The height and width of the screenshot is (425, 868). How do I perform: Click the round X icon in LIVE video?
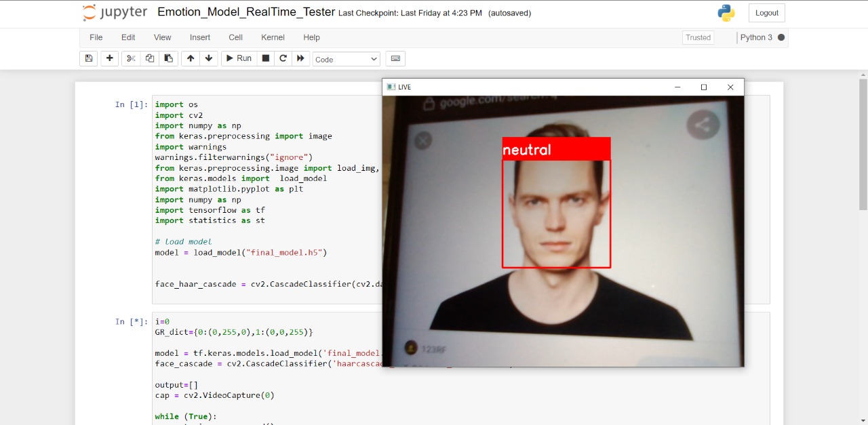(422, 141)
